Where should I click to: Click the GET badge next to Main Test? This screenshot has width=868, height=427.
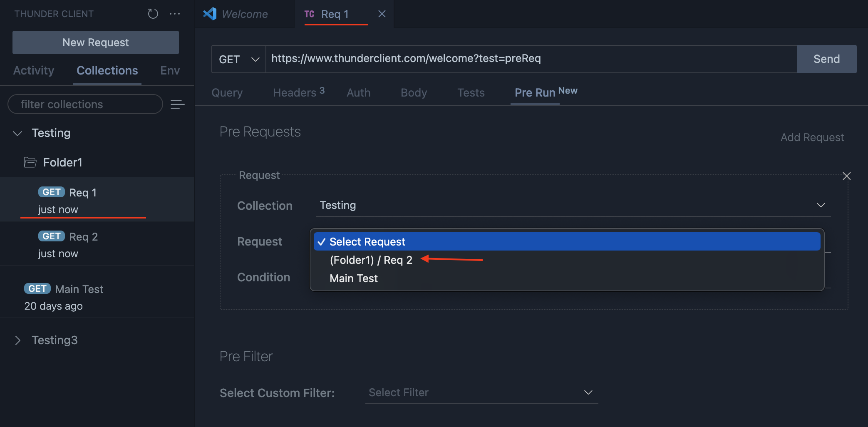(x=37, y=288)
